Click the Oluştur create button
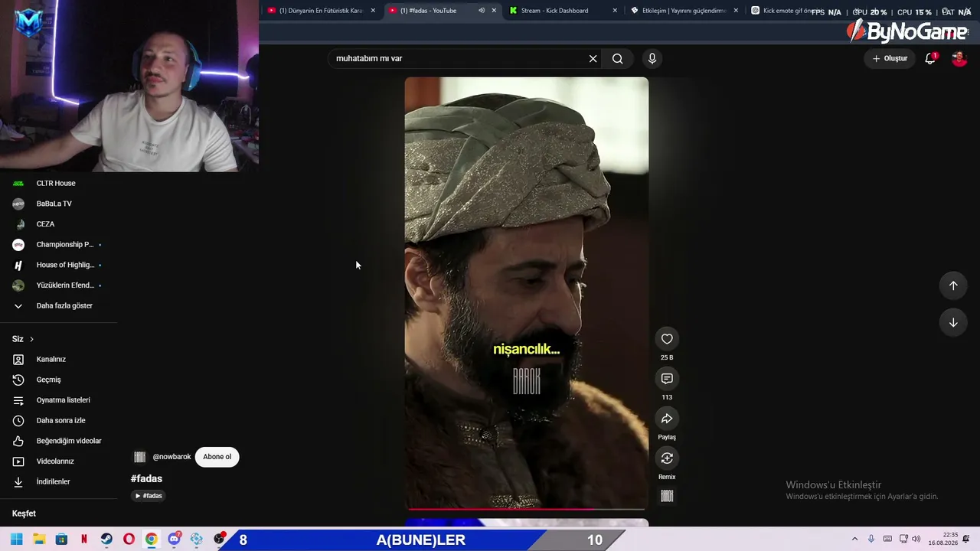Screen dimensions: 980x551 (890, 58)
